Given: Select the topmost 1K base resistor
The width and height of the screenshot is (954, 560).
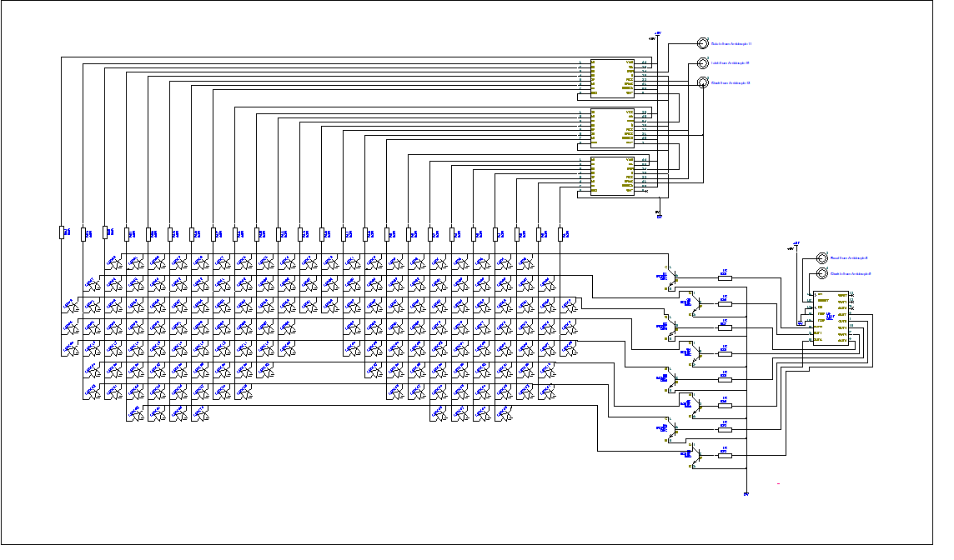Looking at the screenshot, I should pos(724,277).
